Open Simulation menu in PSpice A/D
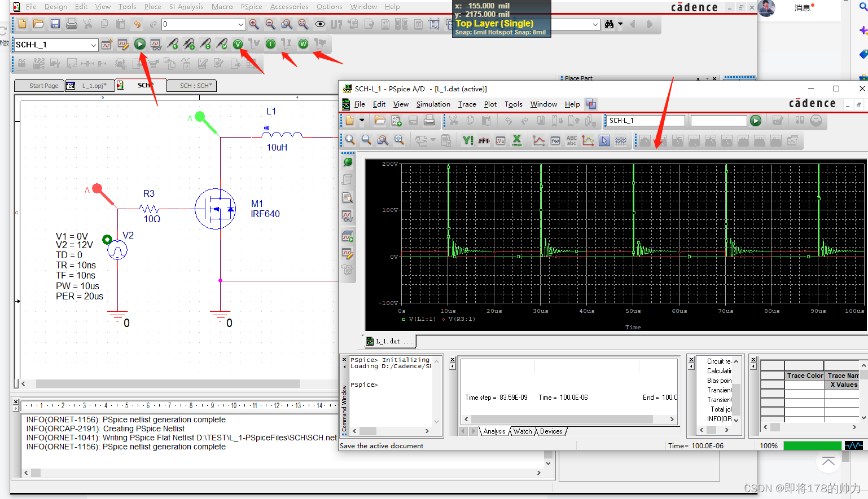Screen dimensions: 868x499 (x=433, y=104)
